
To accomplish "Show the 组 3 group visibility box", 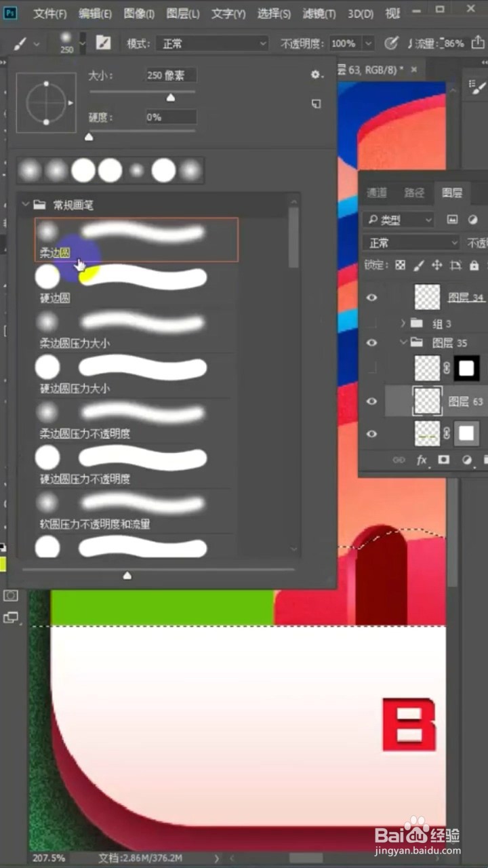I will click(x=371, y=323).
